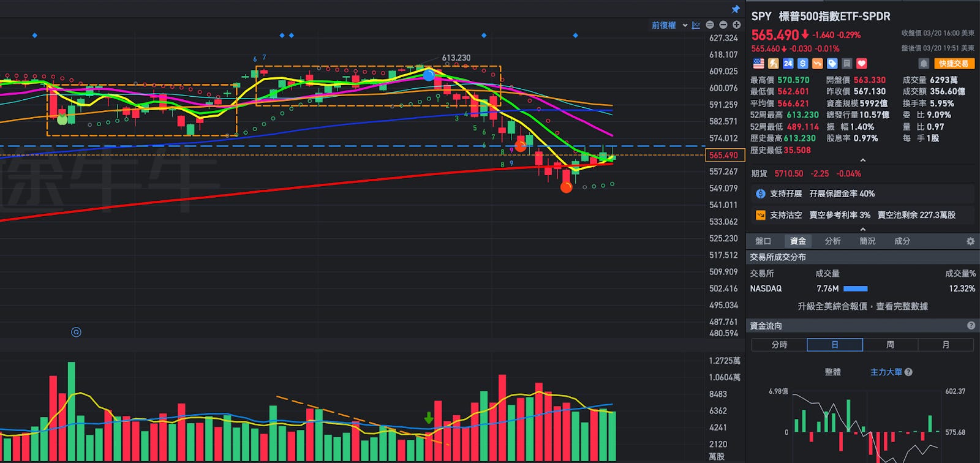Click the lightning level-1 quote icon
The height and width of the screenshot is (463, 980).
(x=774, y=64)
